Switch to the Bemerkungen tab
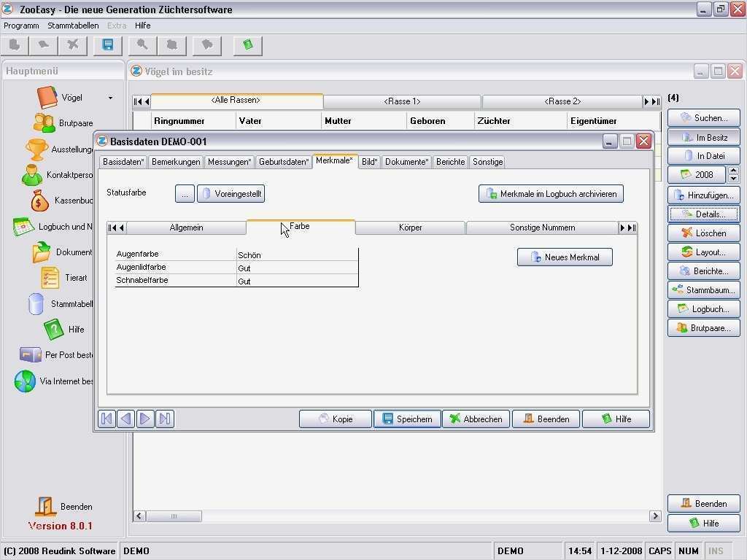 tap(176, 162)
